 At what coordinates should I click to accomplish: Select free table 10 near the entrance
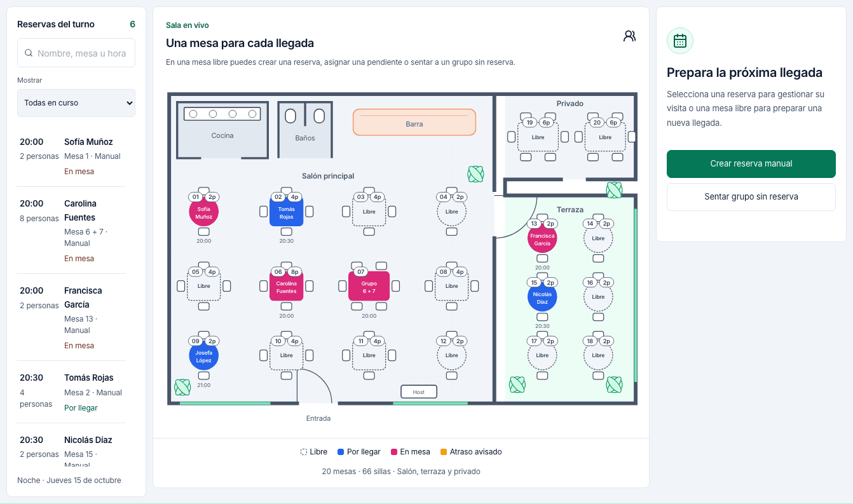tap(287, 355)
